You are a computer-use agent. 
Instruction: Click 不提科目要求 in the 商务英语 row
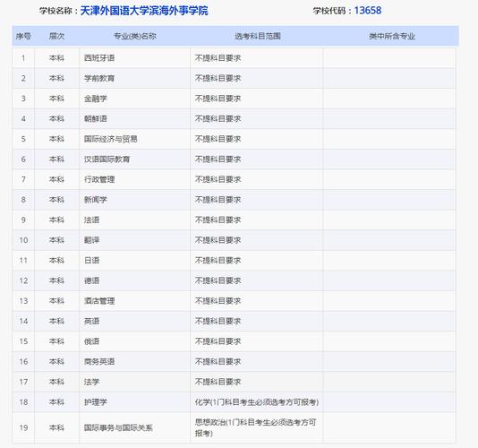pyautogui.click(x=218, y=362)
